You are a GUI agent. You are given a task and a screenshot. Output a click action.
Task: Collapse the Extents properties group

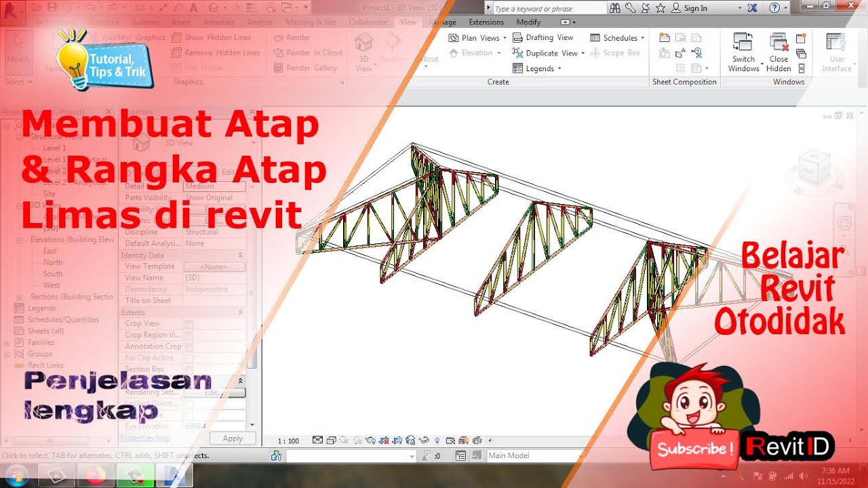click(239, 312)
